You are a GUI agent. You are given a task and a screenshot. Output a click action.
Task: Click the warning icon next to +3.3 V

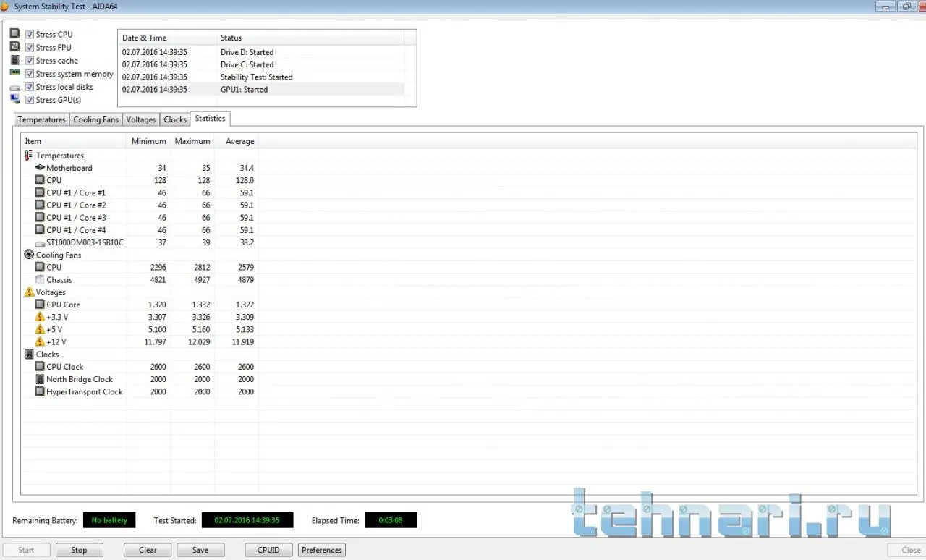point(40,317)
